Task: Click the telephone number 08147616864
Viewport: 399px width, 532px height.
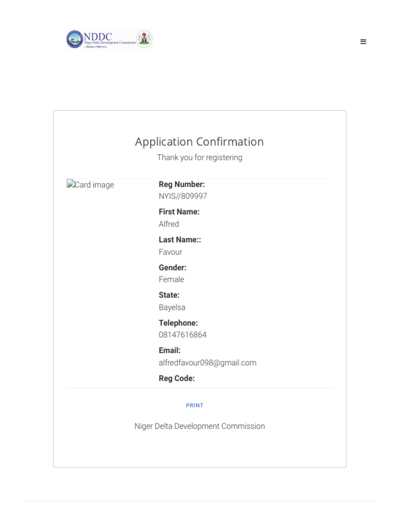Action: (x=182, y=335)
